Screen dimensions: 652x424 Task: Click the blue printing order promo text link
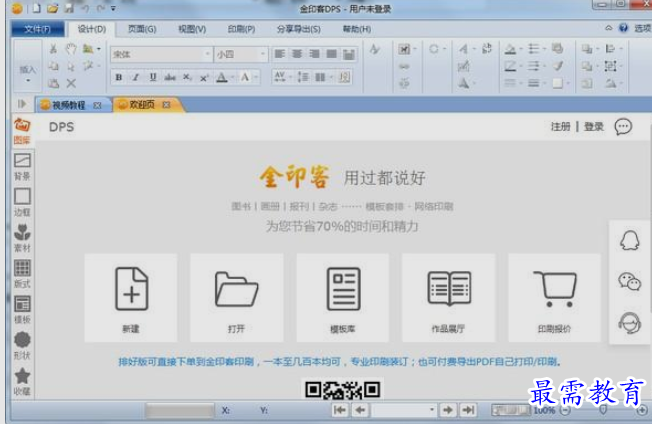[x=339, y=362]
